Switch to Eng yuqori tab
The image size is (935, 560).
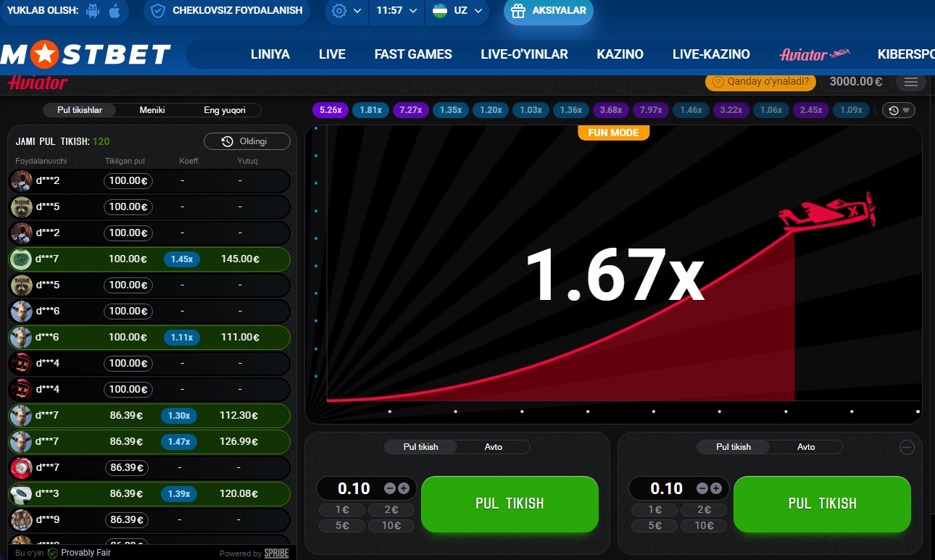(225, 110)
